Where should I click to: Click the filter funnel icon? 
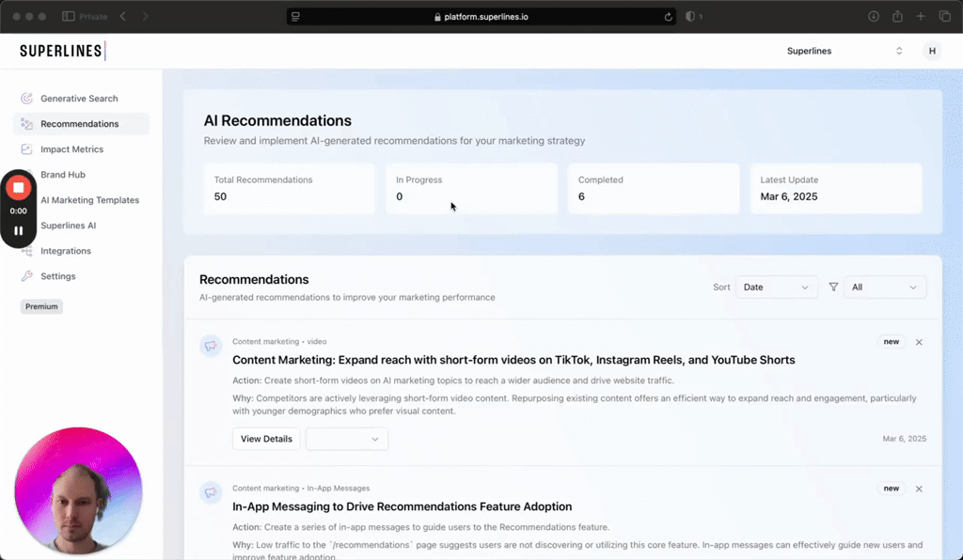point(833,288)
